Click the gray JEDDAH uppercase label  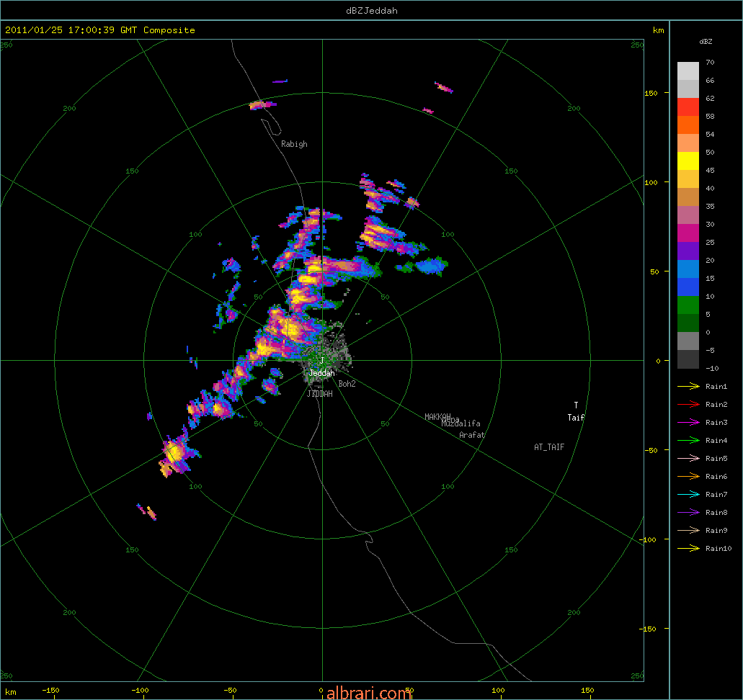pos(320,394)
